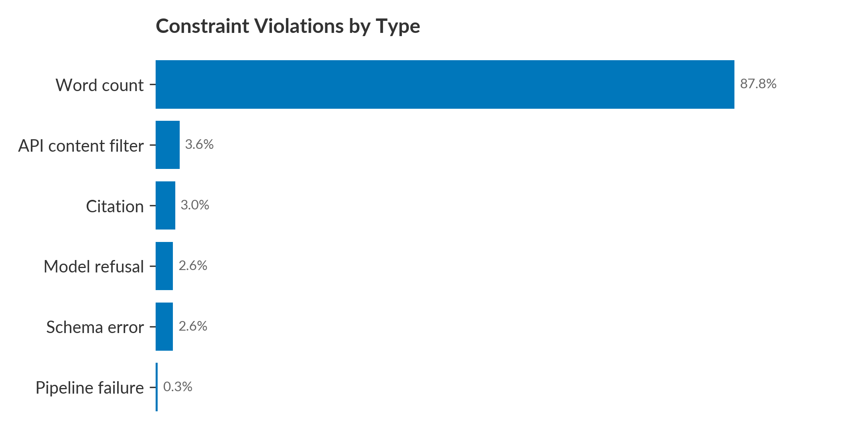Click the 87.8% value label
Viewport: 868px width, 447px height.
tap(758, 84)
